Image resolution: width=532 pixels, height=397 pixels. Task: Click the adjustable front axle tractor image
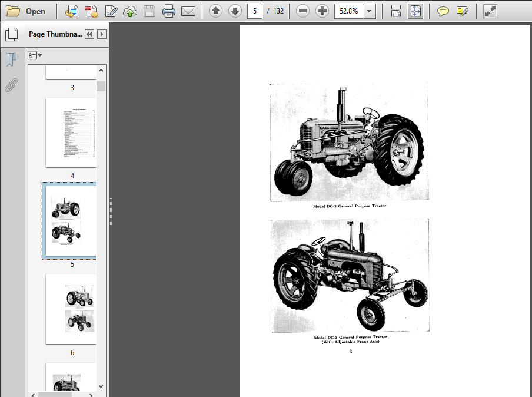[350, 276]
